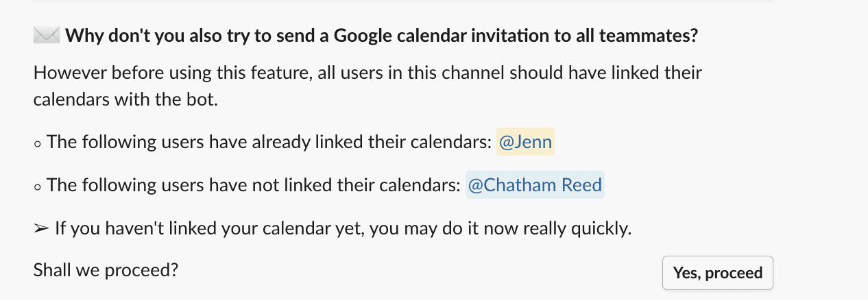Click the arrow symbol before "If you haven't"
Screen dimensions: 868x303
click(41, 228)
